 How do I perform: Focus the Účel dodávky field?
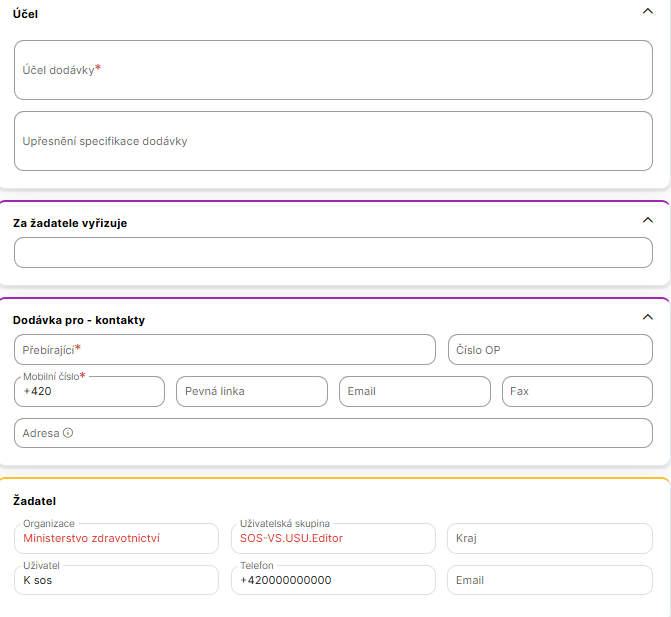click(x=333, y=70)
